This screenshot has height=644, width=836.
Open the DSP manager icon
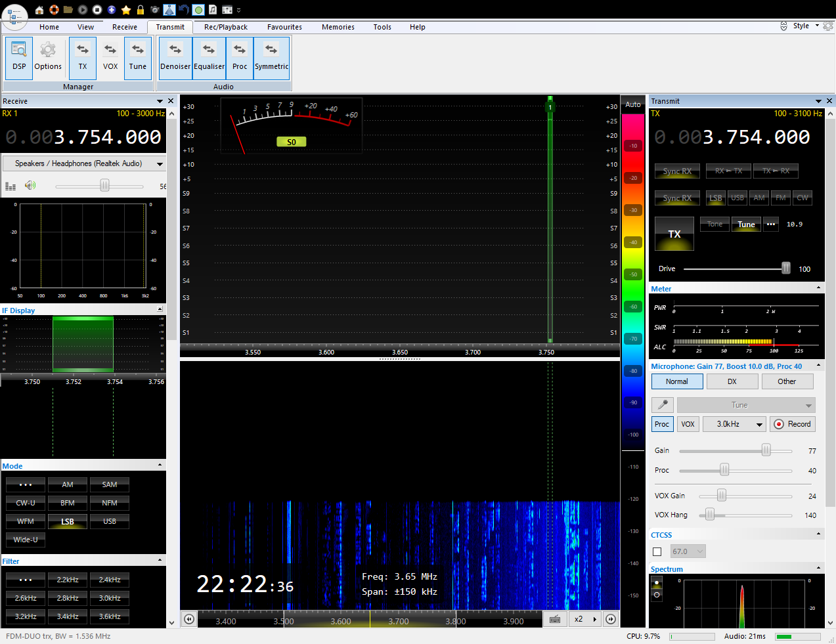point(19,57)
